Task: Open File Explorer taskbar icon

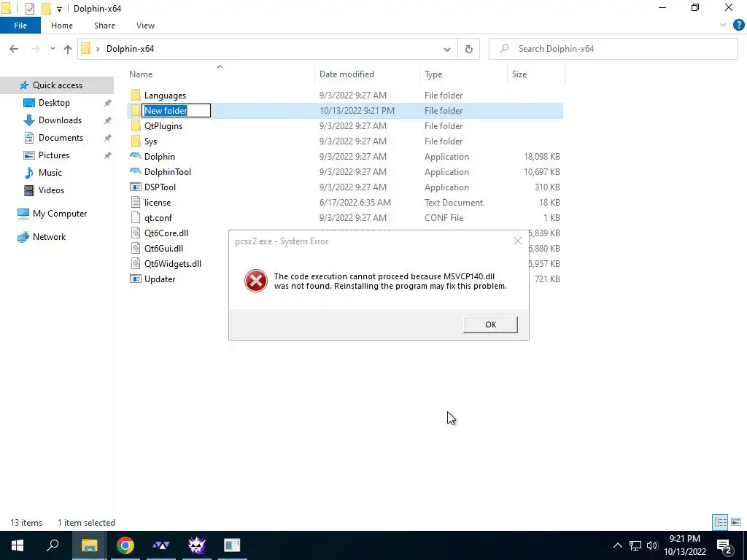Action: [x=89, y=545]
